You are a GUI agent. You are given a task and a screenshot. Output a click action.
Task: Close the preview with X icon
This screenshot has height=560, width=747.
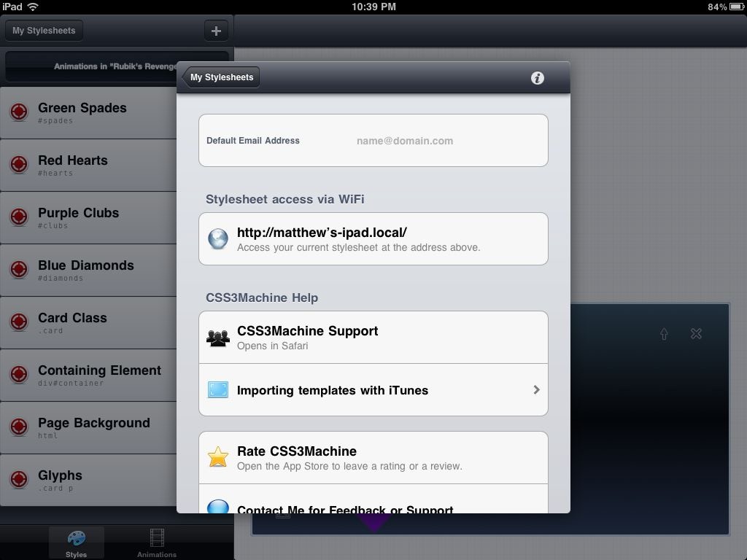696,334
